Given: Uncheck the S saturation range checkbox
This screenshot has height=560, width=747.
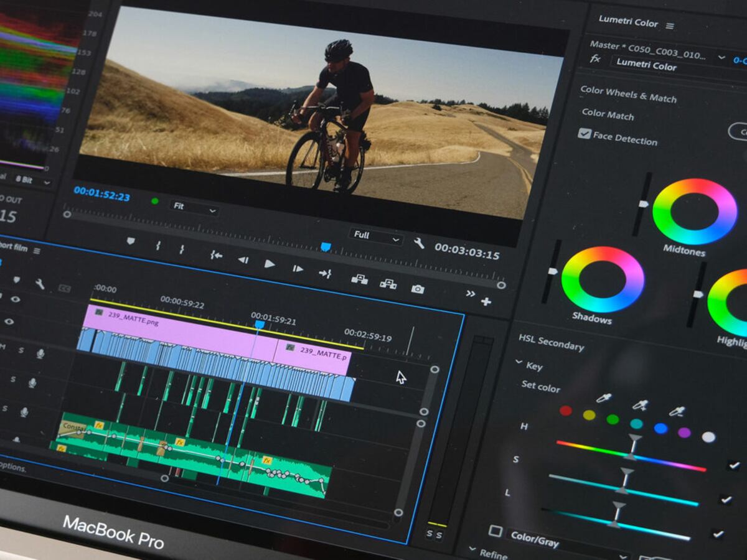Looking at the screenshot, I should point(726,499).
